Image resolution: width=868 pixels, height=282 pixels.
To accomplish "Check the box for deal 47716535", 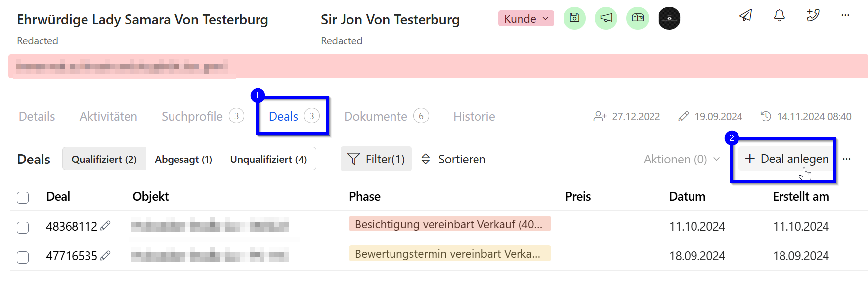I will tap(23, 257).
